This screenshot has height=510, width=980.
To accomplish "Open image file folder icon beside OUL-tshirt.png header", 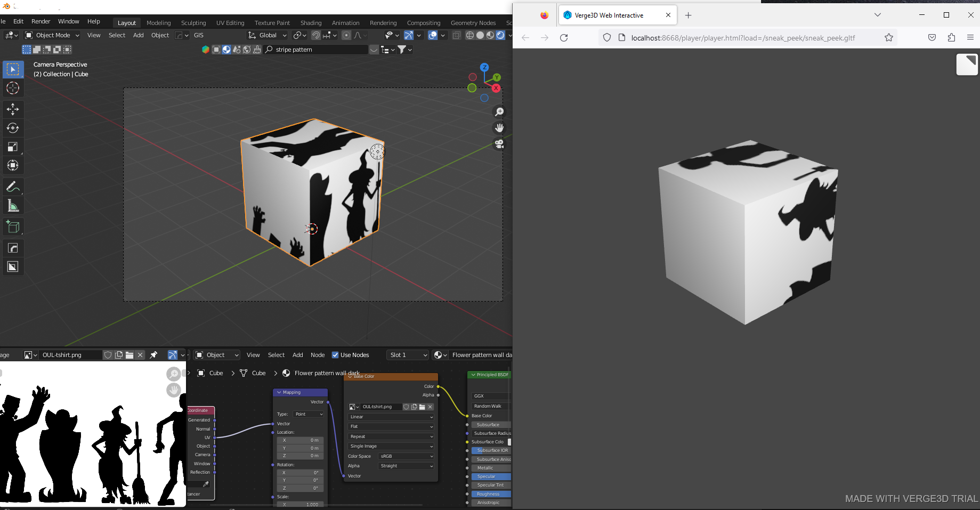I will pyautogui.click(x=129, y=355).
